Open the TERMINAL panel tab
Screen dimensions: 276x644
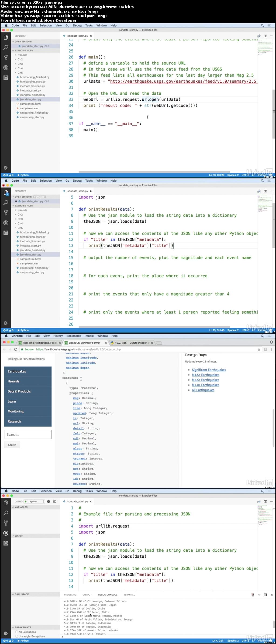(129, 595)
